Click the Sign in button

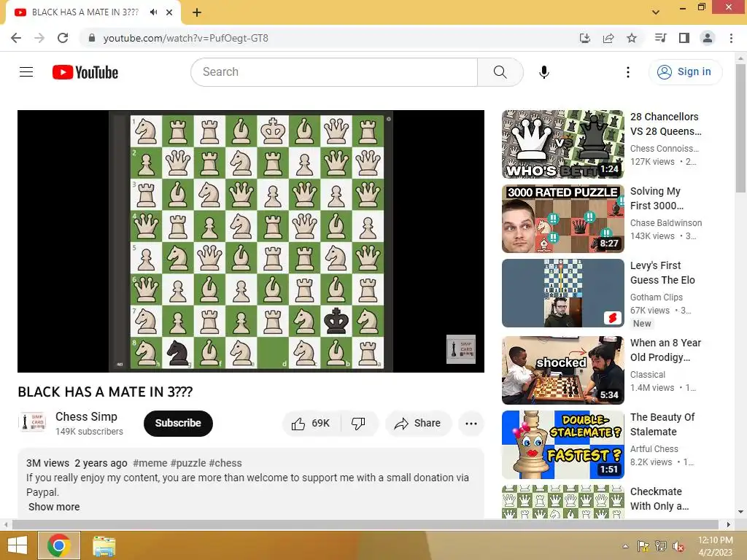pos(685,72)
